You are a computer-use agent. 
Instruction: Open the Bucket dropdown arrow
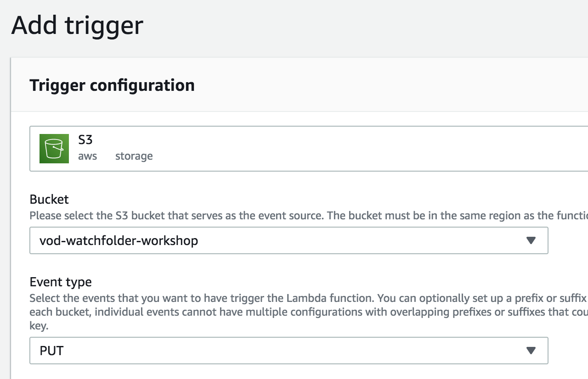[x=531, y=240]
